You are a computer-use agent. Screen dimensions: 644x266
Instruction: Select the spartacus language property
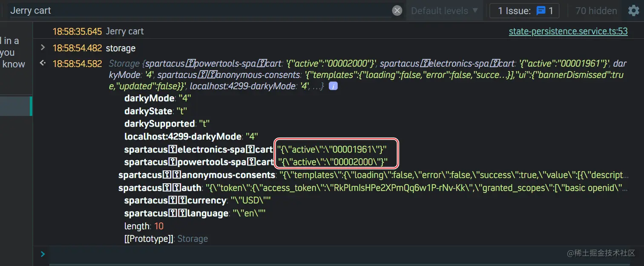(x=195, y=213)
